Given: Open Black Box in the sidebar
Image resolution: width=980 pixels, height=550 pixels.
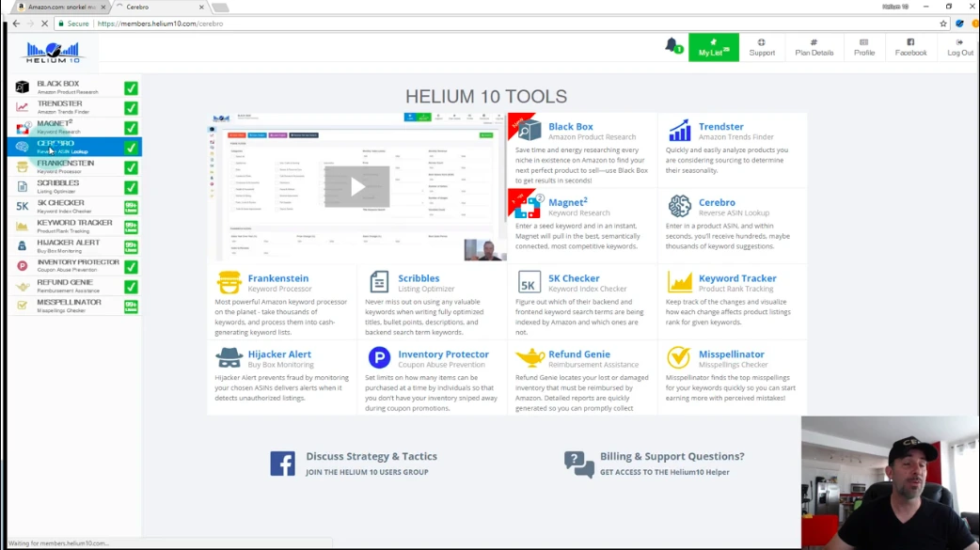Looking at the screenshot, I should 73,87.
